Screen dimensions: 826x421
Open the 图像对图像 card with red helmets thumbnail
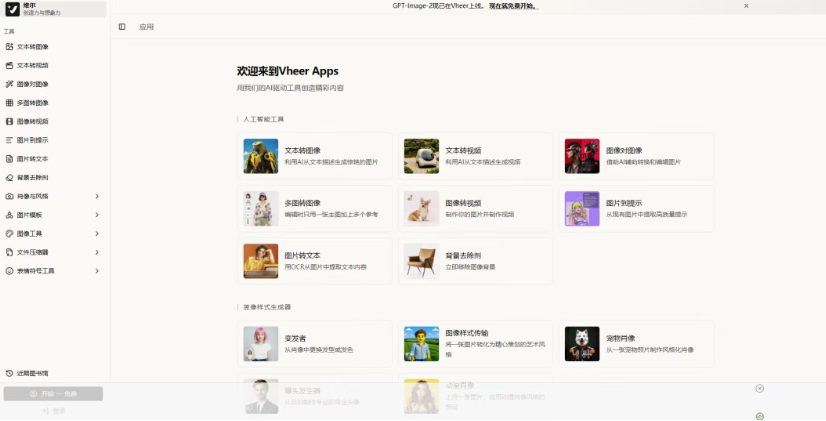[x=636, y=156]
